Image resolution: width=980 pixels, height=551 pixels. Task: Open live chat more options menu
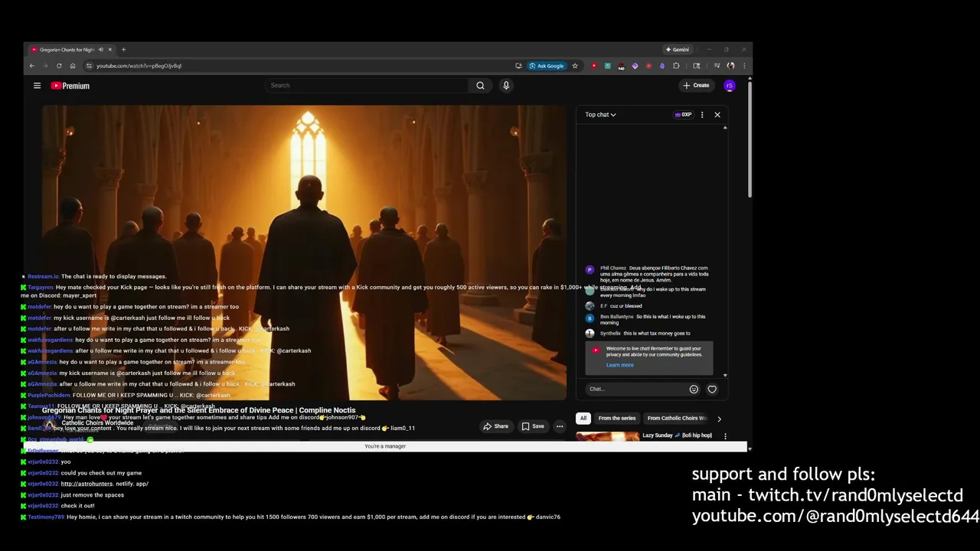point(702,115)
